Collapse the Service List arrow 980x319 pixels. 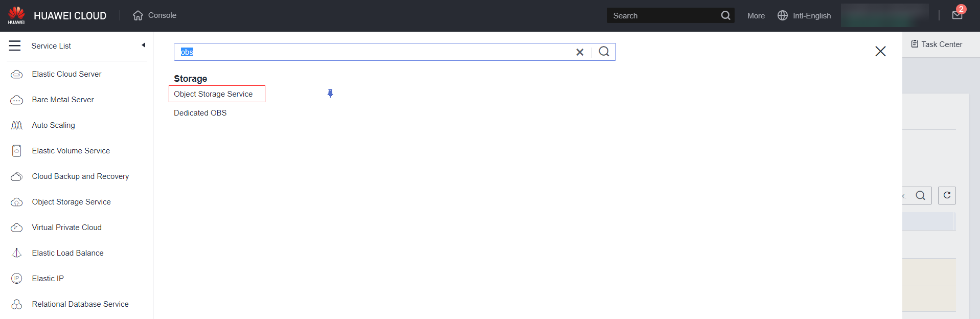[x=144, y=45]
